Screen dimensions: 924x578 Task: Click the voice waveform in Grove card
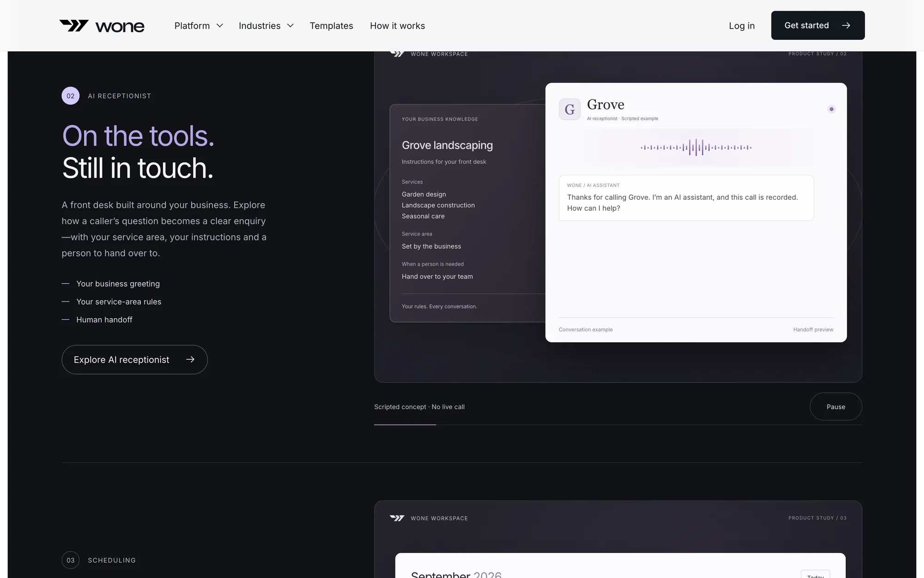(696, 148)
